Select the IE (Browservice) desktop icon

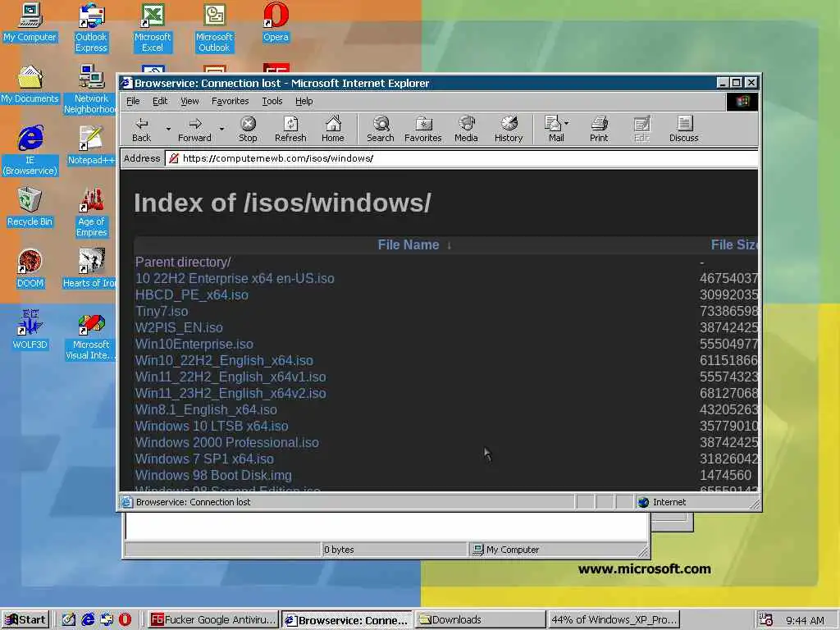(30, 151)
